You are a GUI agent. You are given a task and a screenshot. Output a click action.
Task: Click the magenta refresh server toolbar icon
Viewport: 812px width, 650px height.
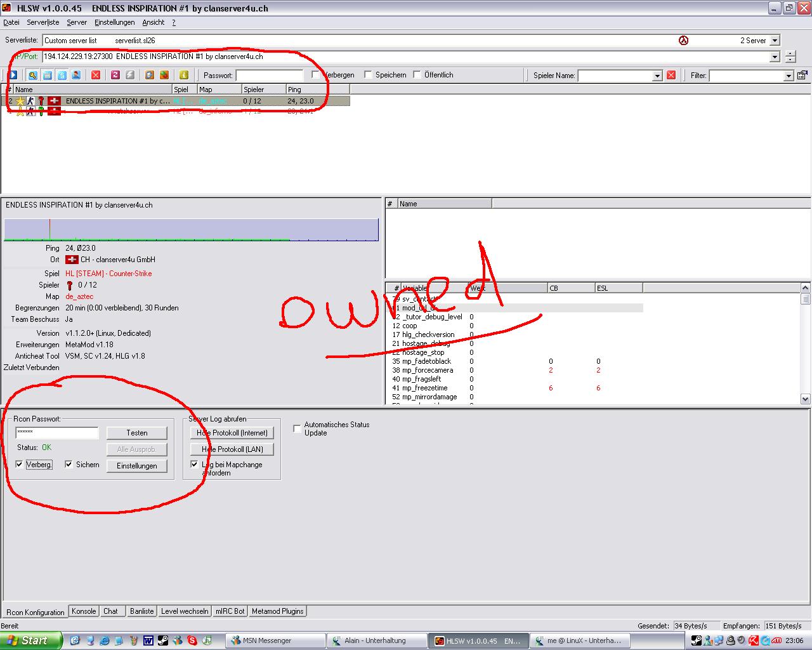click(x=115, y=75)
